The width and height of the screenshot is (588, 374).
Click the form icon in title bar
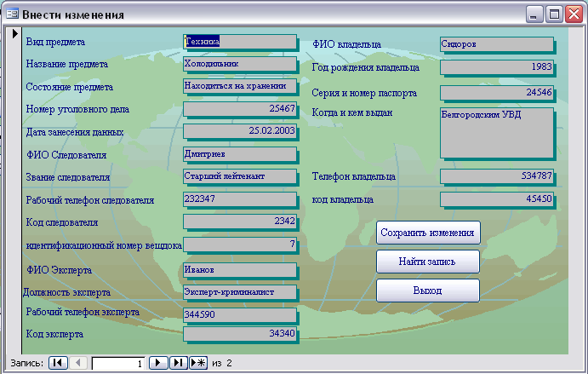pyautogui.click(x=12, y=14)
